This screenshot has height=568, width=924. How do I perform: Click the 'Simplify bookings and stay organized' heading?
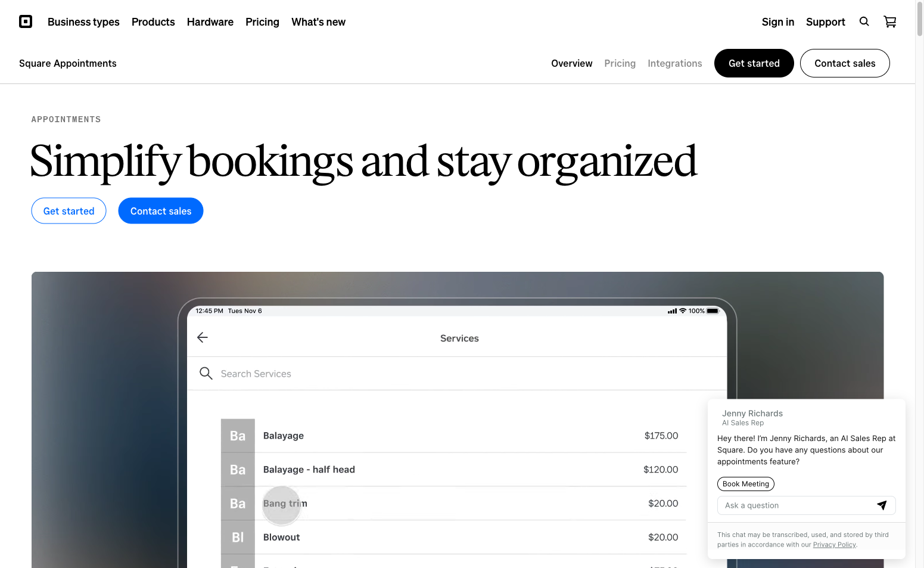pos(363,162)
